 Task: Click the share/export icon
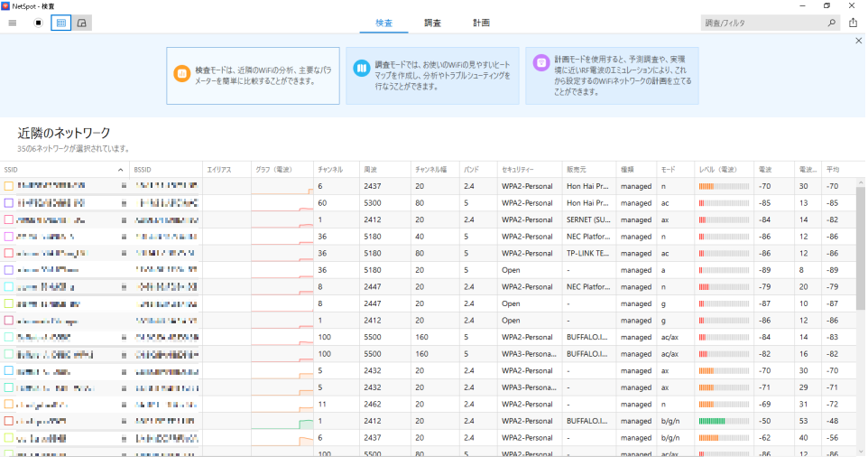point(853,23)
